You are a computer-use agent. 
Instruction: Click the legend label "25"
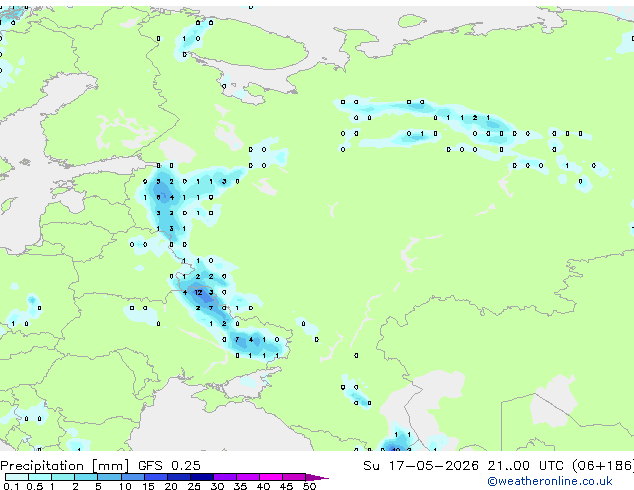pyautogui.click(x=194, y=486)
